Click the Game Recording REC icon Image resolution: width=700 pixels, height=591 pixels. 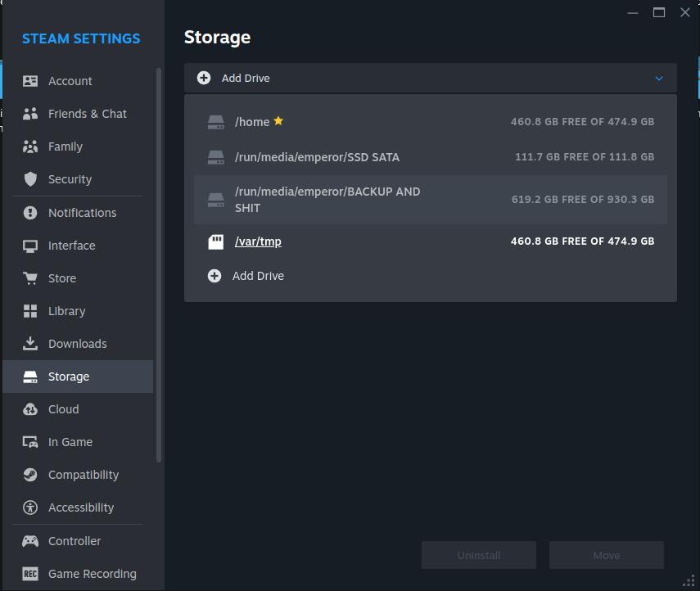[x=30, y=574]
